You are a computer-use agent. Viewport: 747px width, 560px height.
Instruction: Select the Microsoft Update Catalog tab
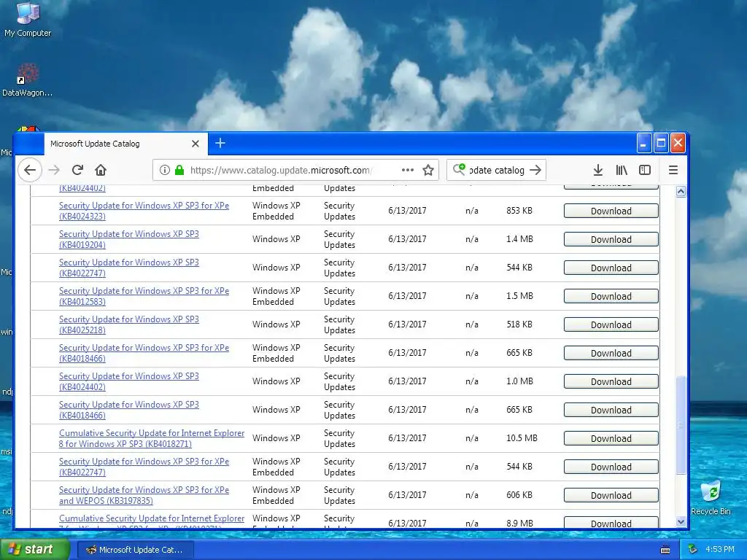point(126,144)
